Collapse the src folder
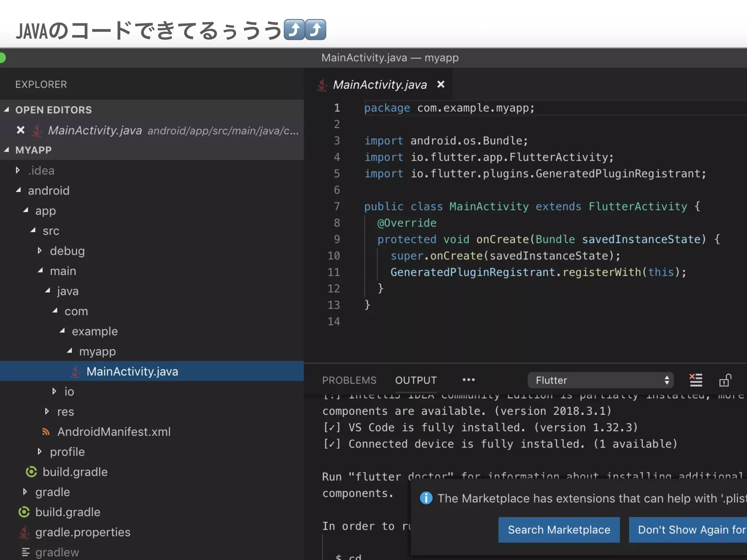This screenshot has height=560, width=747. pos(33,230)
